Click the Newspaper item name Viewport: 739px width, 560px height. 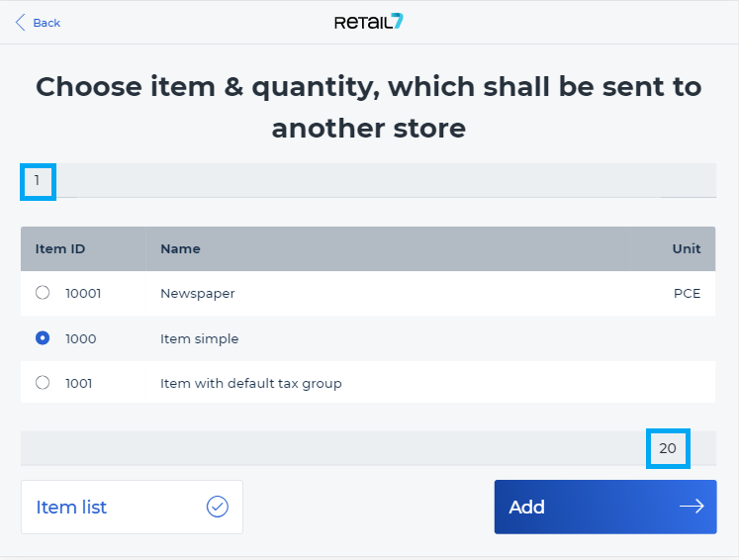tap(198, 294)
